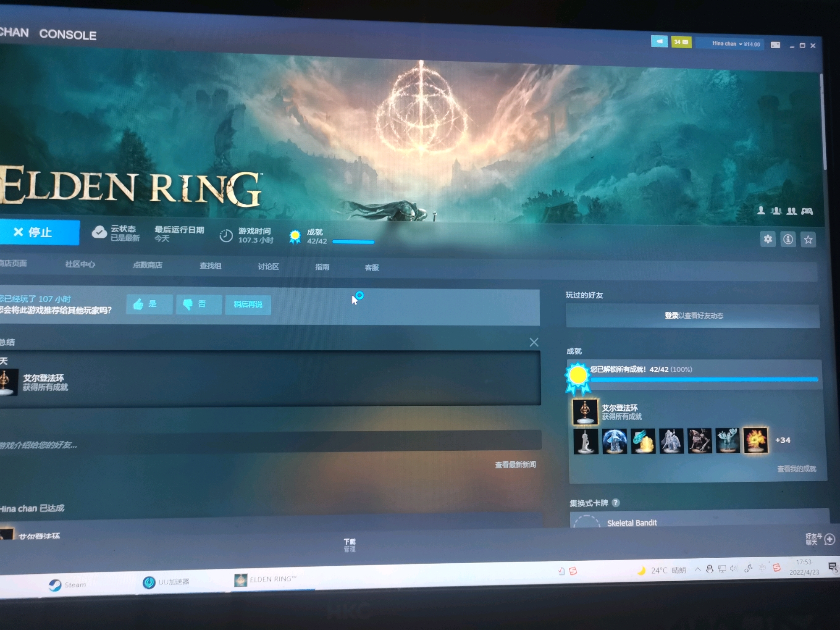Screen dimensions: 840x630
Task: Open the 指南 guides tab
Action: 322,267
